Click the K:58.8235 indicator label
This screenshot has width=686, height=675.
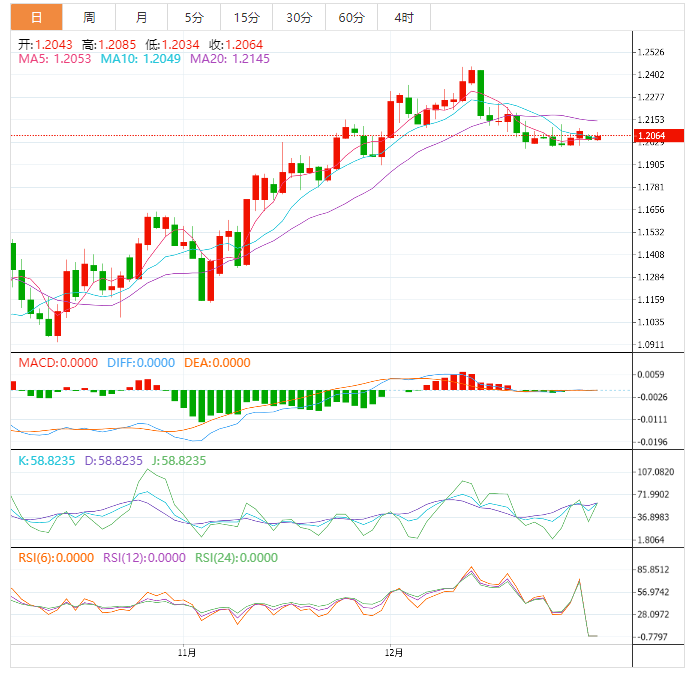click(46, 461)
